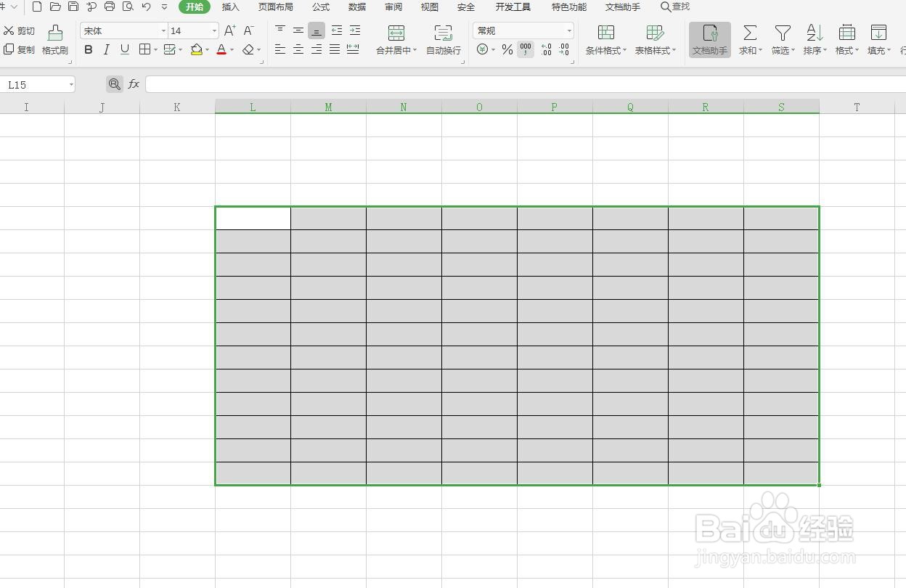Screen dimensions: 906x588
Task: Open the number format 常规 dropdown
Action: (568, 30)
